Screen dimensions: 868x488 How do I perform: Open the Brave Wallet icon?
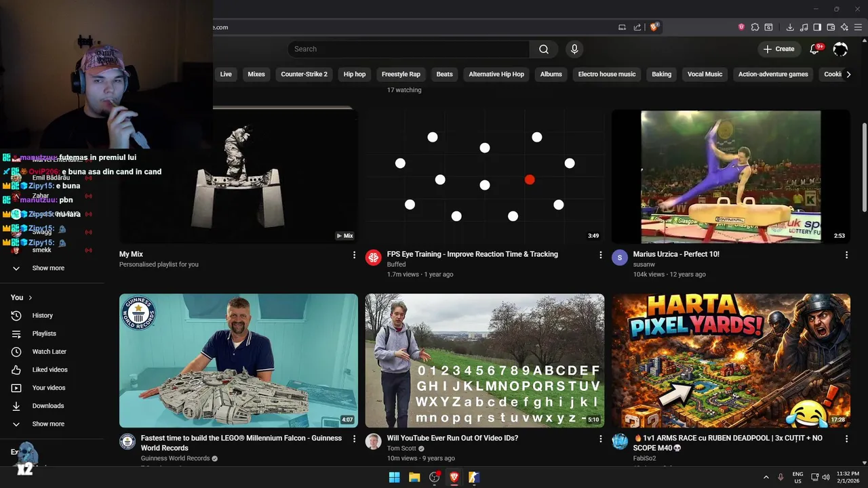tap(831, 27)
